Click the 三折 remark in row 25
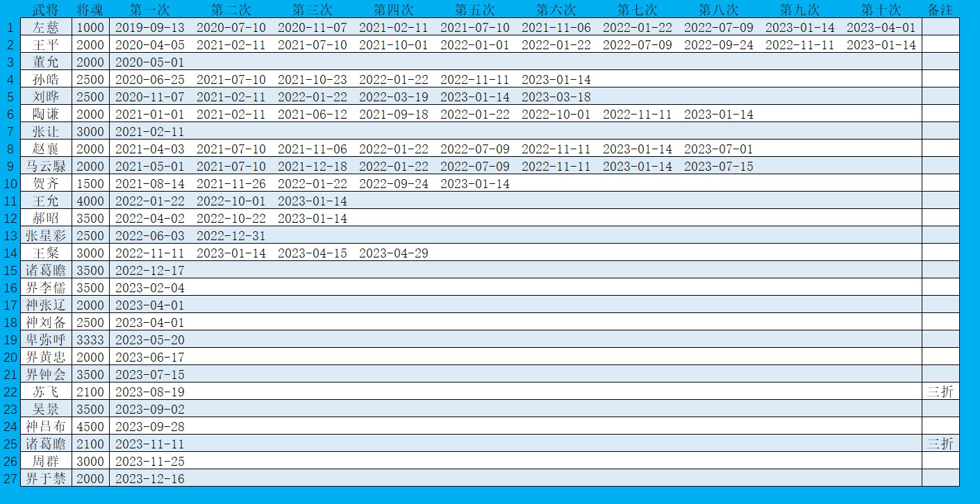The height and width of the screenshot is (504, 980). pos(940,444)
